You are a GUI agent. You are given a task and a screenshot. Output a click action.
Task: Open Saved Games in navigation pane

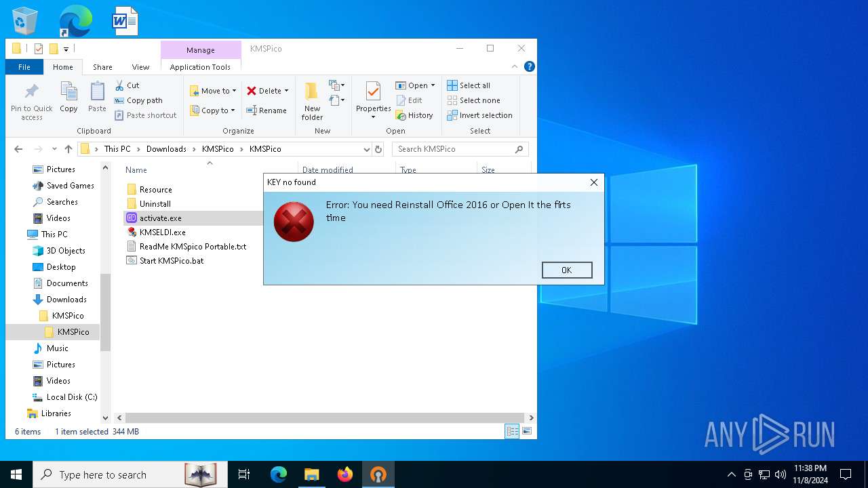tap(70, 186)
